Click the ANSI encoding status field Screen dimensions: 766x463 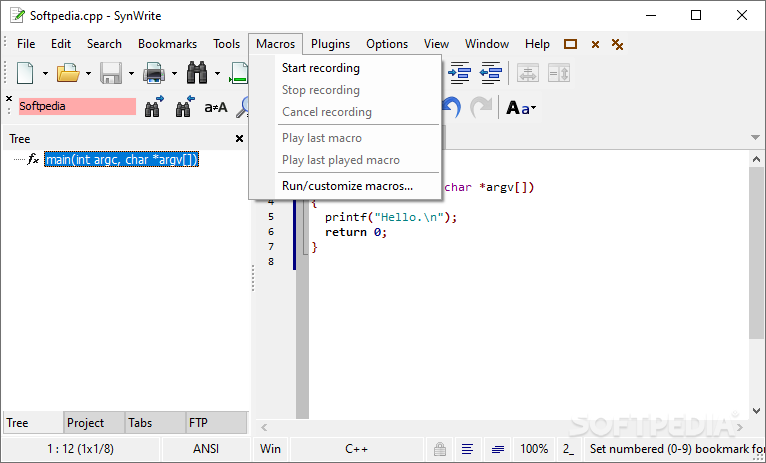coord(206,449)
